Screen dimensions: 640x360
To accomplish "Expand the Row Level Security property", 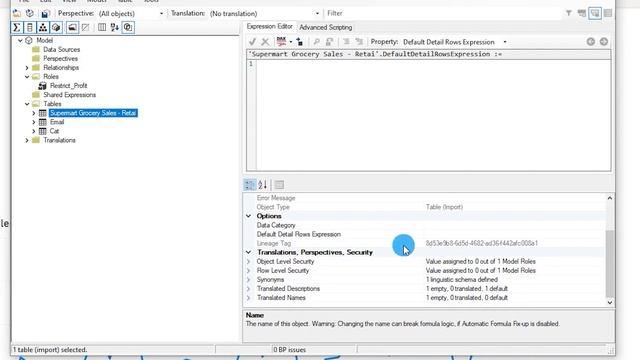I will click(x=249, y=271).
